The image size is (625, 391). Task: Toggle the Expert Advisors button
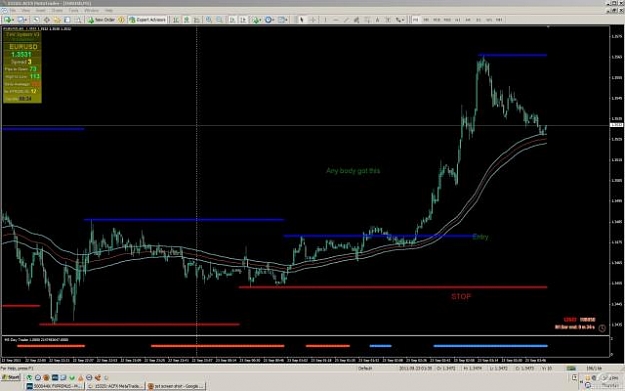point(147,20)
